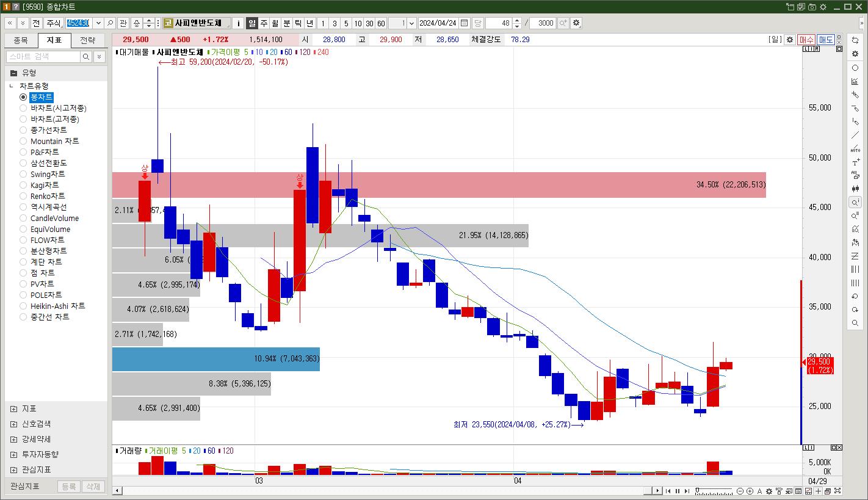Click the undo arrow in right toolbar
The height and width of the screenshot is (500, 868).
tap(855, 296)
